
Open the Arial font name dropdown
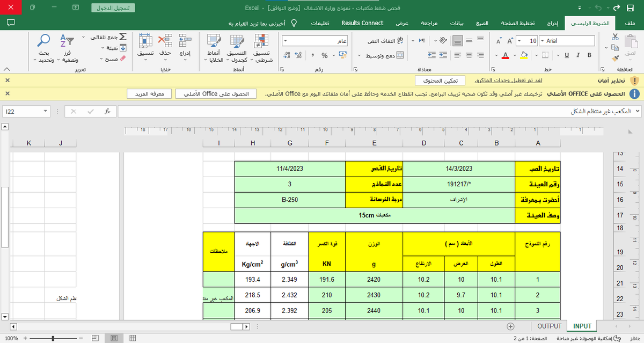click(541, 41)
